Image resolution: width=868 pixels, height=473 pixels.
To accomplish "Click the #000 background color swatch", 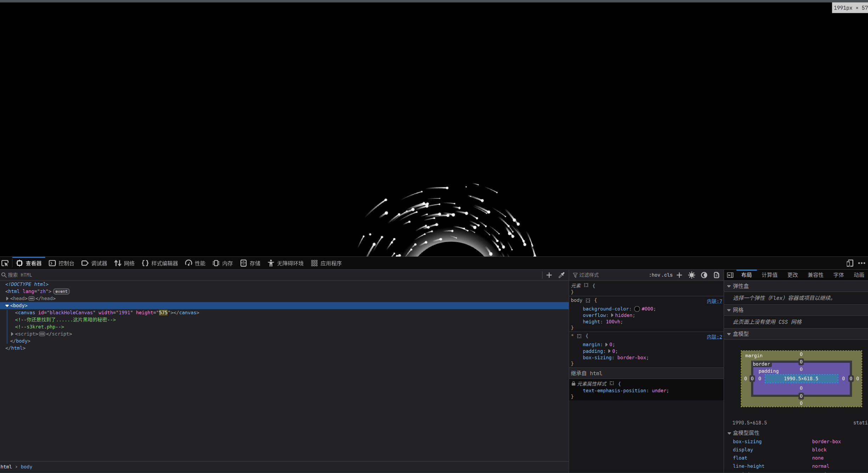I will (637, 309).
